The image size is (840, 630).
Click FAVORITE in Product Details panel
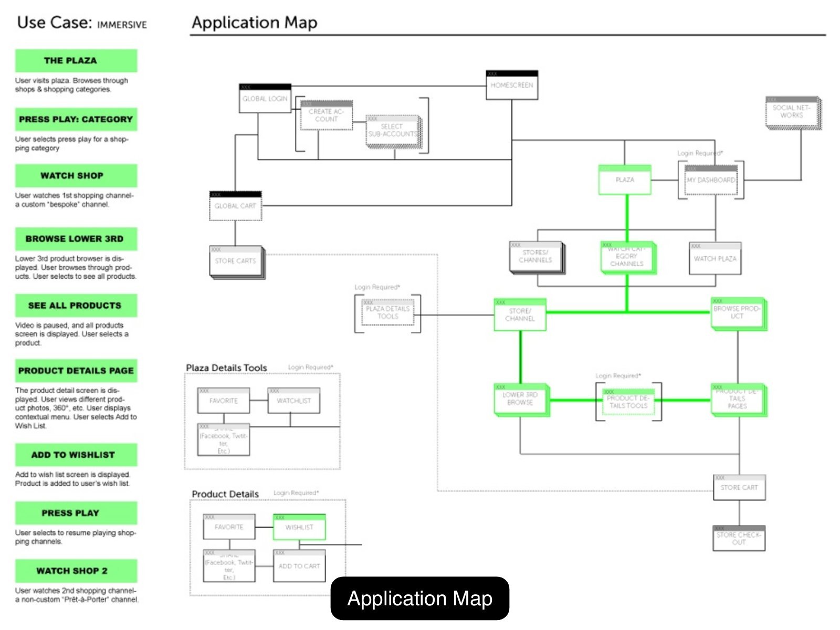[x=229, y=527]
